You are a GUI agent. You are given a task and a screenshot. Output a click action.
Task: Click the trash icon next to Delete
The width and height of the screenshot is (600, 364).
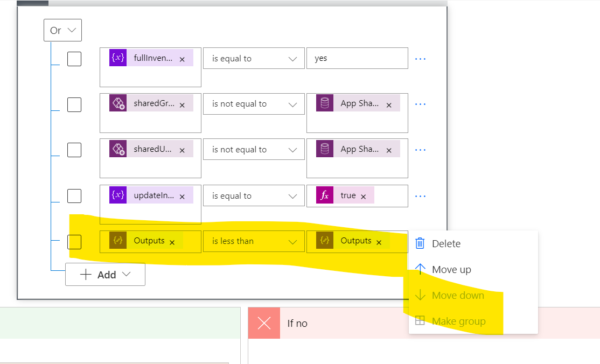[420, 243]
